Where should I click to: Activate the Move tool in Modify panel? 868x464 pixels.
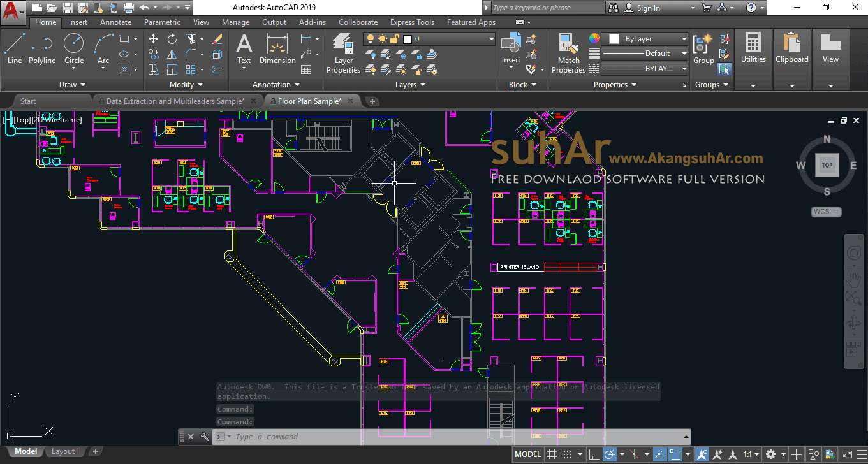point(153,39)
